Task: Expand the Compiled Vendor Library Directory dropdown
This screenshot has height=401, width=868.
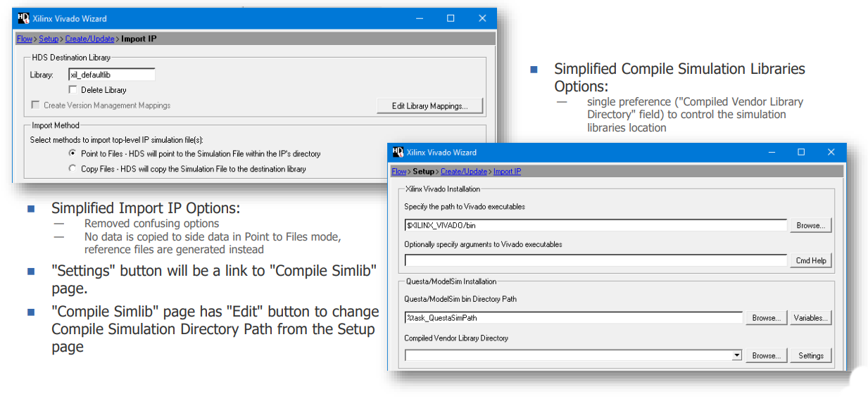Action: tap(736, 356)
